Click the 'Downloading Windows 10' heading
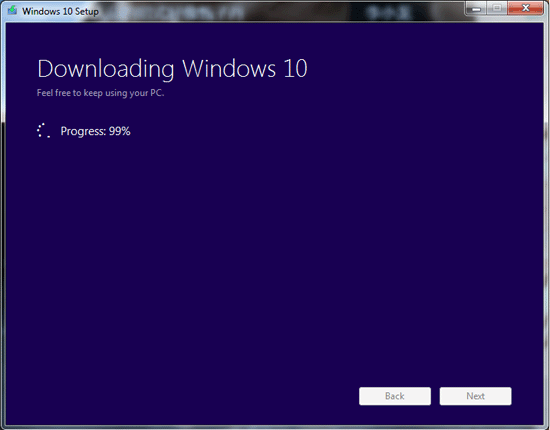550x430 pixels. coord(172,68)
